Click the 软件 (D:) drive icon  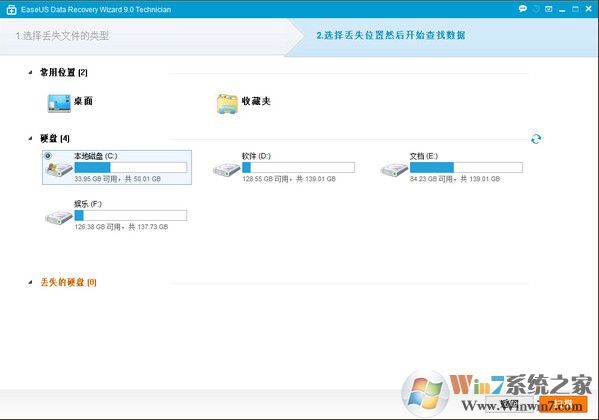[x=227, y=169]
